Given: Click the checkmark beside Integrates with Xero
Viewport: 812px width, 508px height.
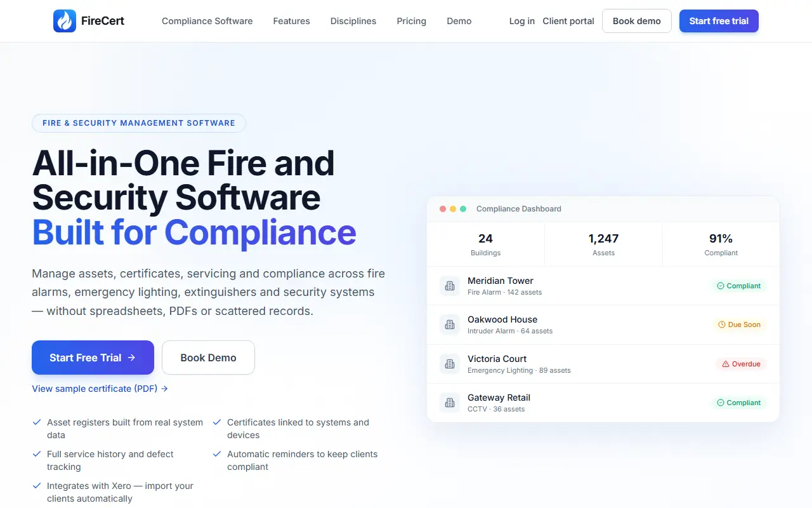Looking at the screenshot, I should coord(37,486).
